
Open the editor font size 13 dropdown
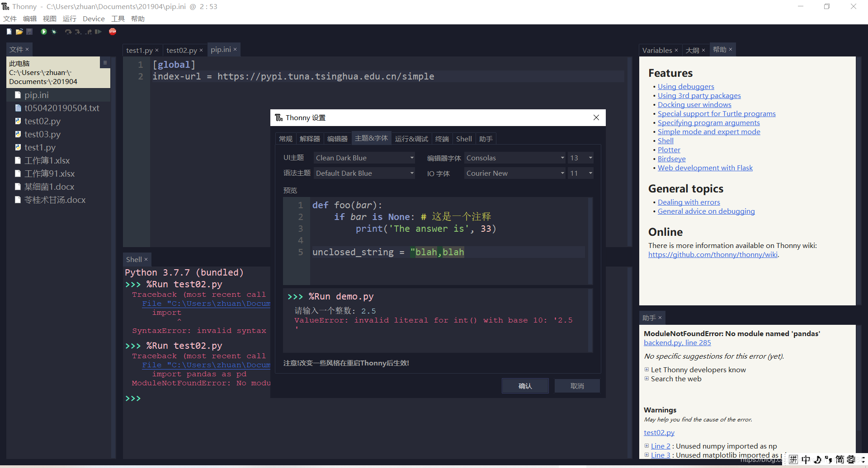(580, 158)
